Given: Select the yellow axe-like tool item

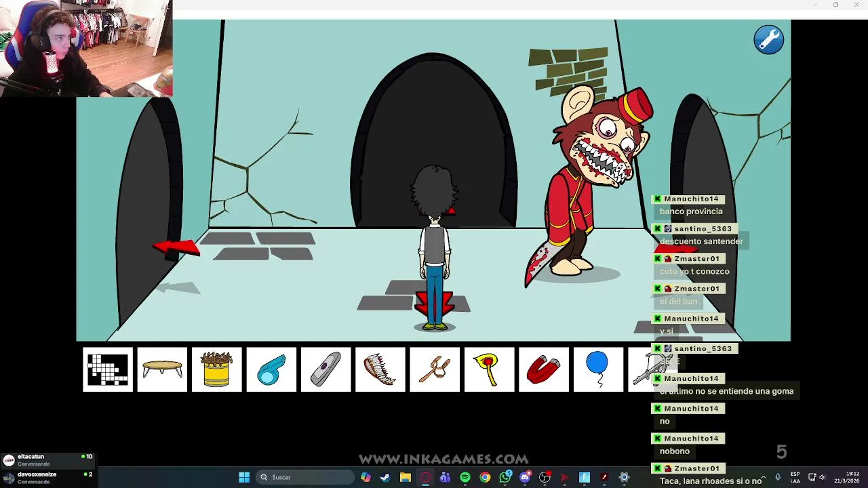Looking at the screenshot, I should coord(490,369).
